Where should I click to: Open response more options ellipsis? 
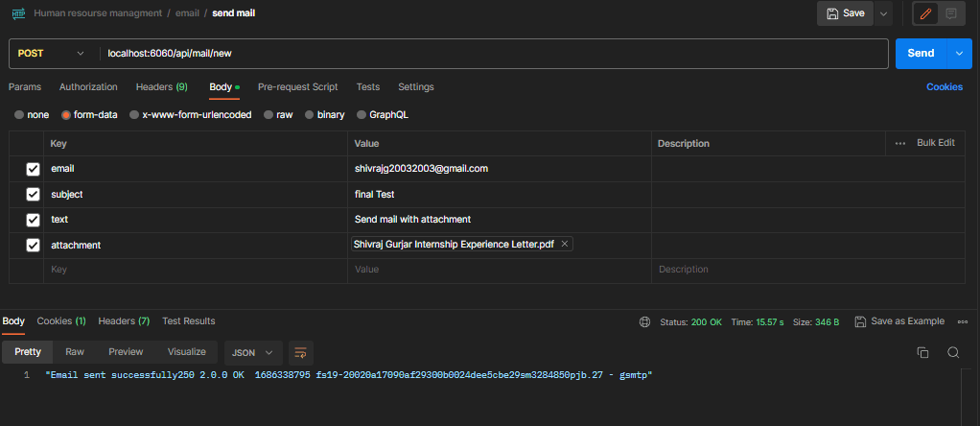(x=962, y=321)
